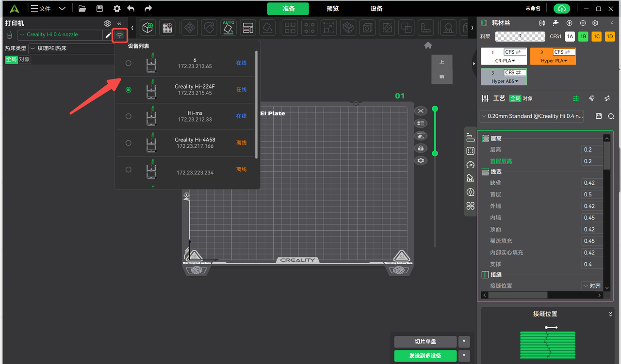The height and width of the screenshot is (364, 621).
Task: Select Creality Hi-4A58 radio button
Action: (129, 143)
